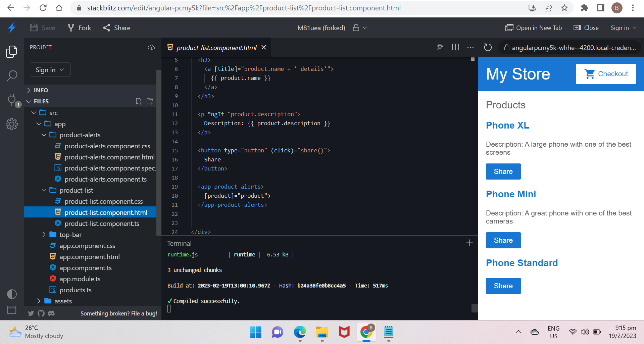This screenshot has width=644, height=344.
Task: Open the Phone XL product details link
Action: pos(507,125)
